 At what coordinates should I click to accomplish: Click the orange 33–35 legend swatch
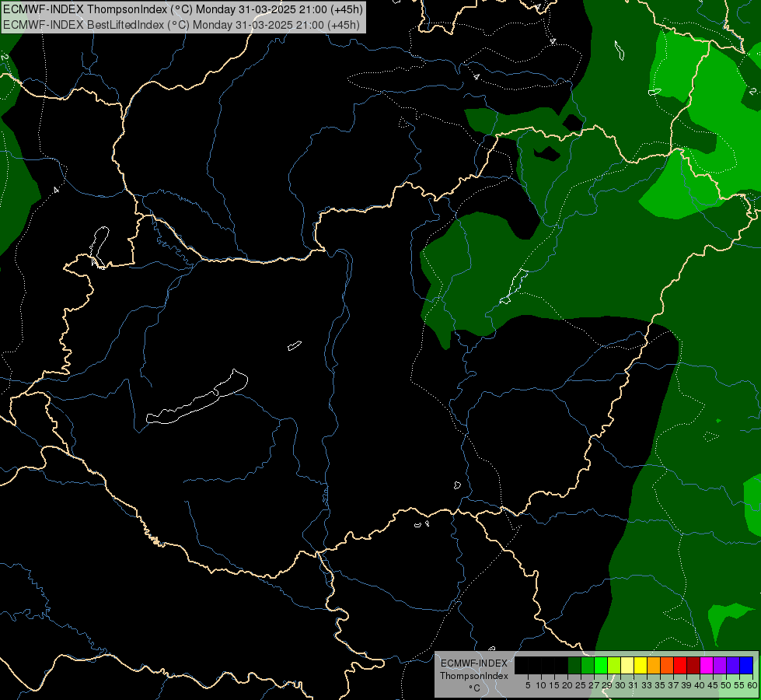[654, 665]
